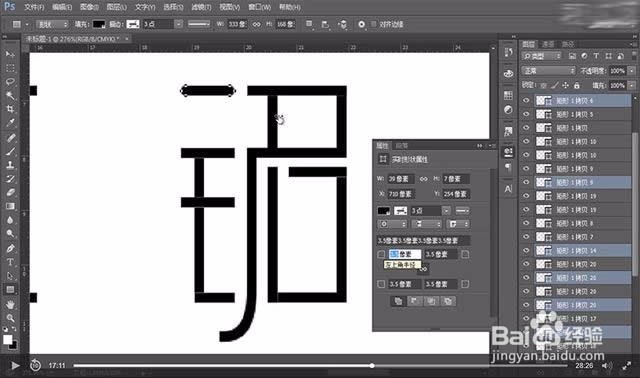The height and width of the screenshot is (378, 640).
Task: Select the Clone Stamp tool
Action: point(10,165)
